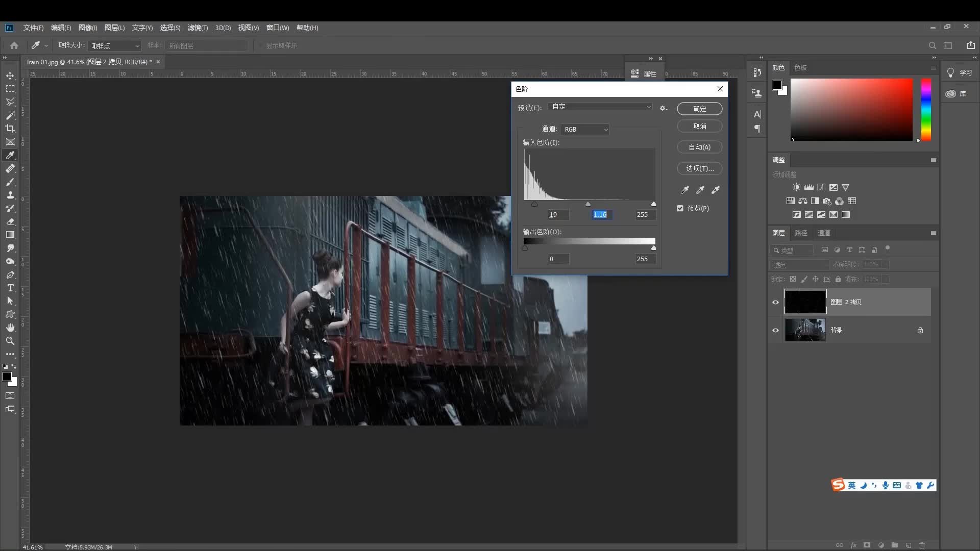Select the Move tool

coord(10,76)
